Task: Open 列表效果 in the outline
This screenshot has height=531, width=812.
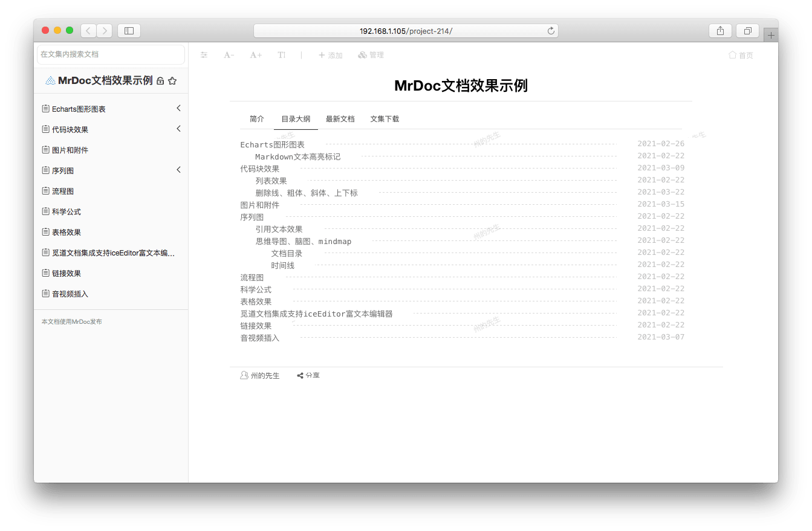Action: pyautogui.click(x=271, y=181)
